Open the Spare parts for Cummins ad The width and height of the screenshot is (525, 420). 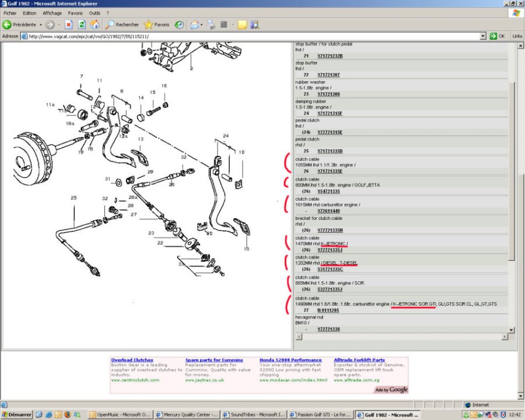click(214, 360)
